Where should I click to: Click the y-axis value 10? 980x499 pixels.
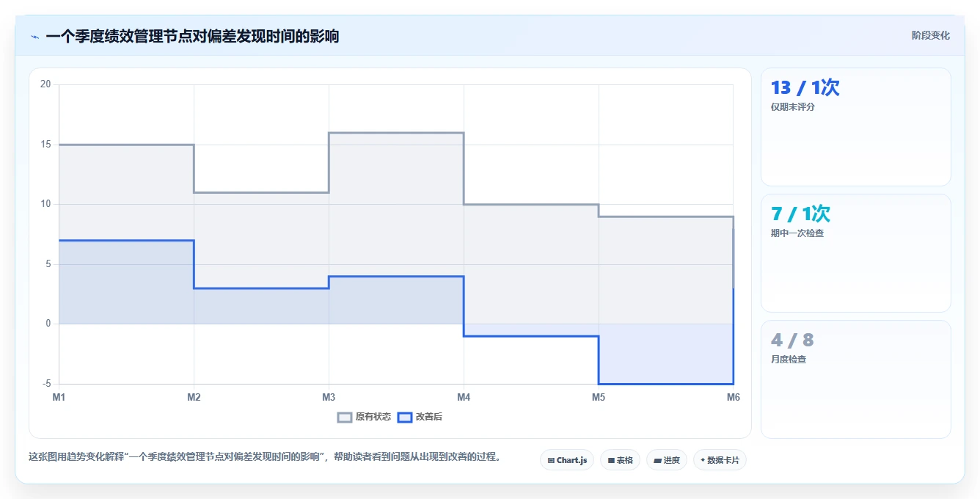(x=45, y=204)
